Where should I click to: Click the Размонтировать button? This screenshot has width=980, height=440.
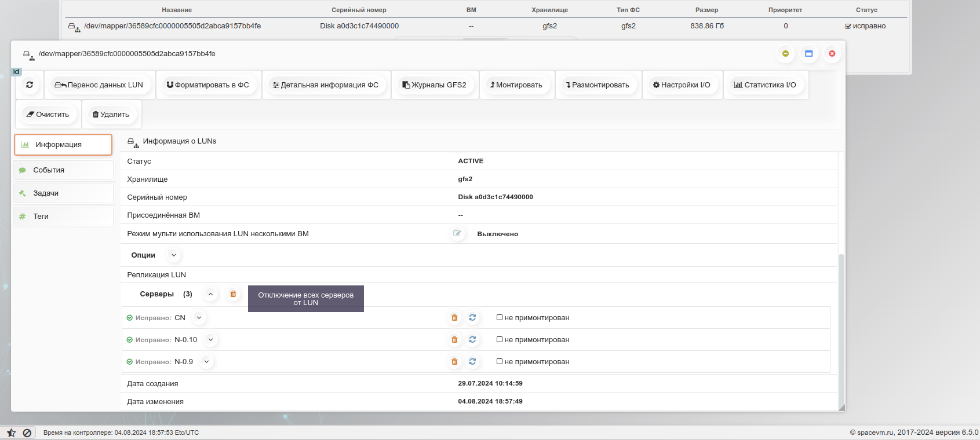tap(598, 85)
